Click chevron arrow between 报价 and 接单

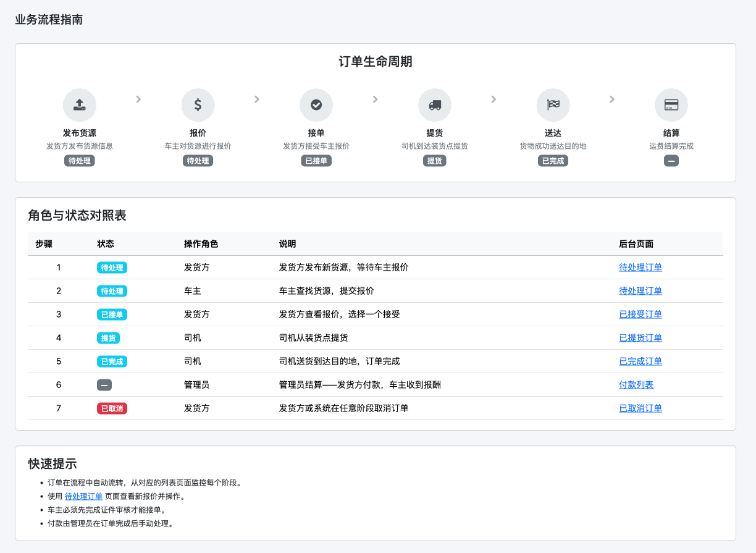pos(257,99)
